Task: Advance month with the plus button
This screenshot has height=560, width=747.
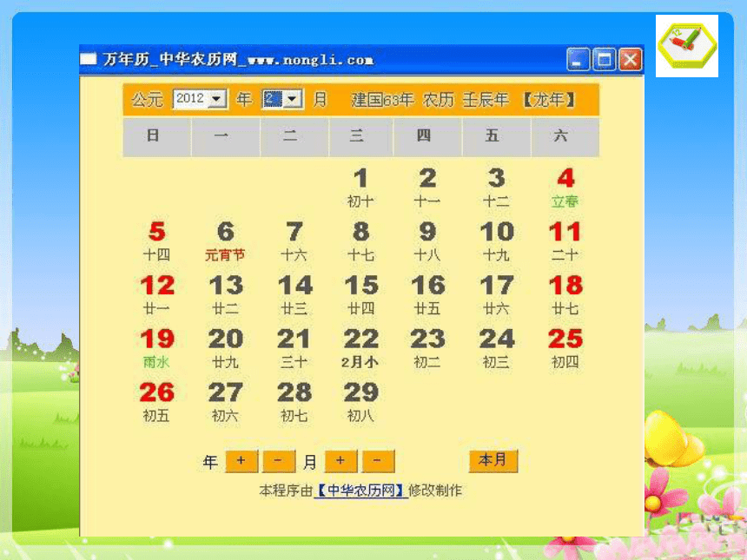Action: (340, 461)
